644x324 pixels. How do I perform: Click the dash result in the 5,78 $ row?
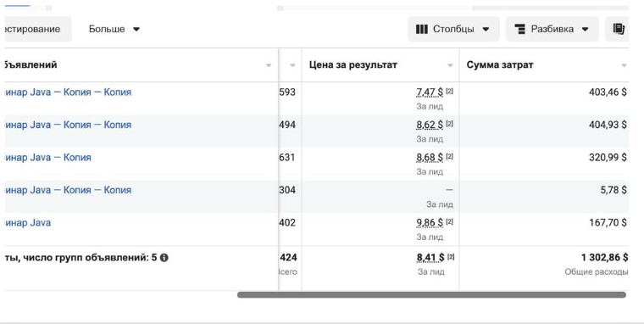(449, 190)
